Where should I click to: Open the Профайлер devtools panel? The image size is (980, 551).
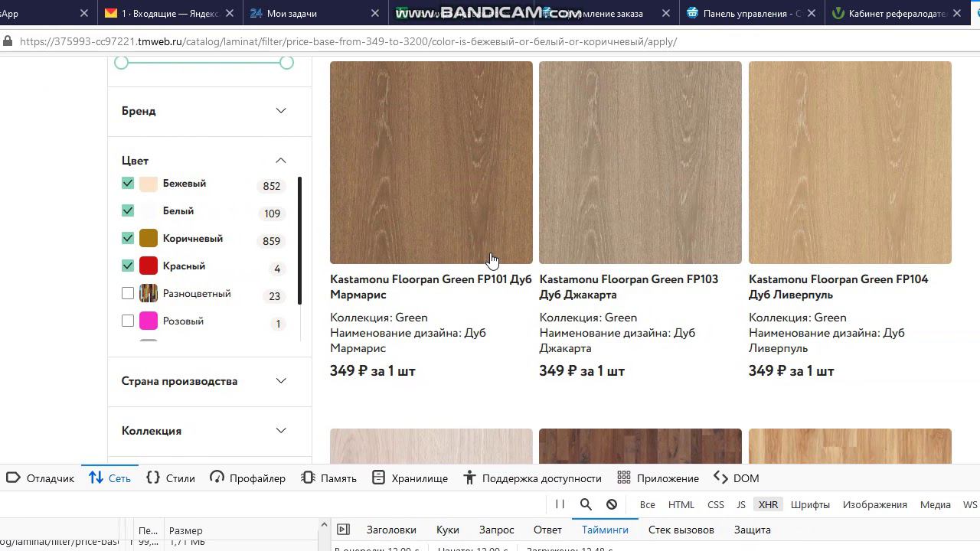point(247,478)
